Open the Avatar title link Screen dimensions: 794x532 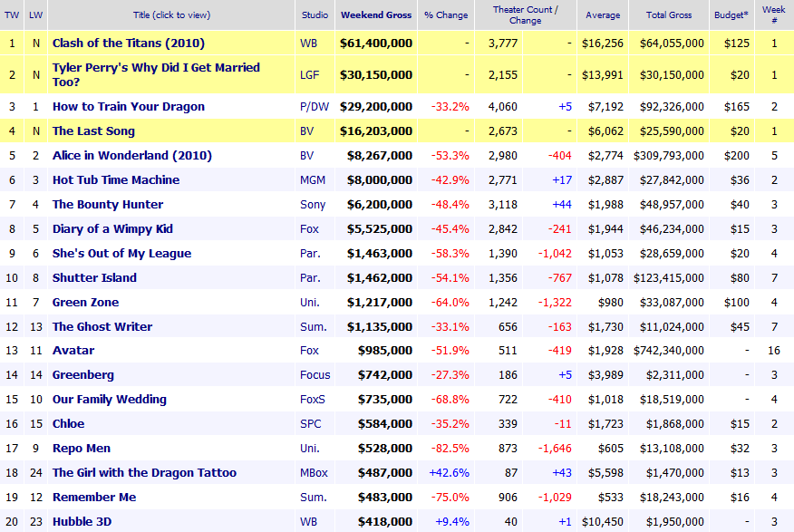73,350
